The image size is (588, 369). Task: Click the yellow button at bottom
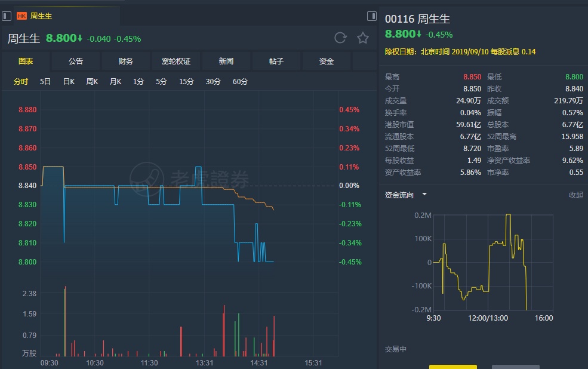tap(453, 367)
